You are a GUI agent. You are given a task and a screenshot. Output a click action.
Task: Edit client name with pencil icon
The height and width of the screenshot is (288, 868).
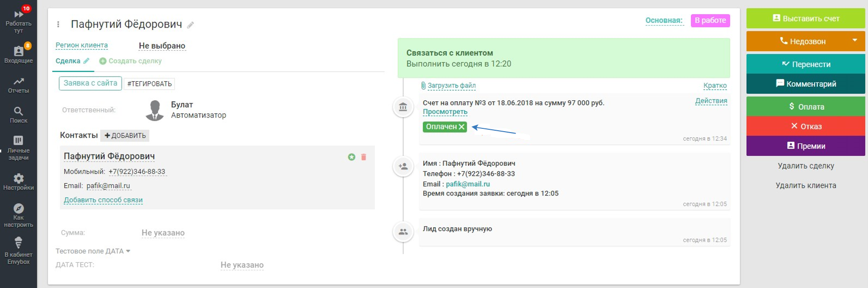tap(190, 25)
